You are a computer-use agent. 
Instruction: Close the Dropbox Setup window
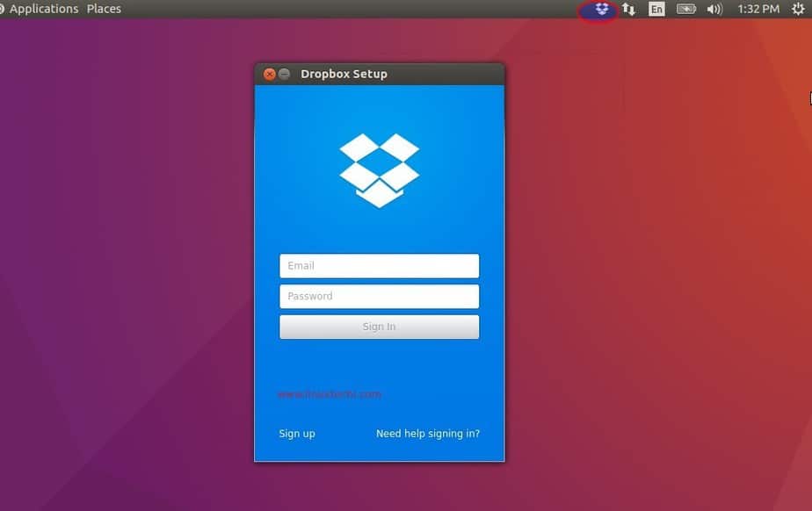tap(269, 74)
